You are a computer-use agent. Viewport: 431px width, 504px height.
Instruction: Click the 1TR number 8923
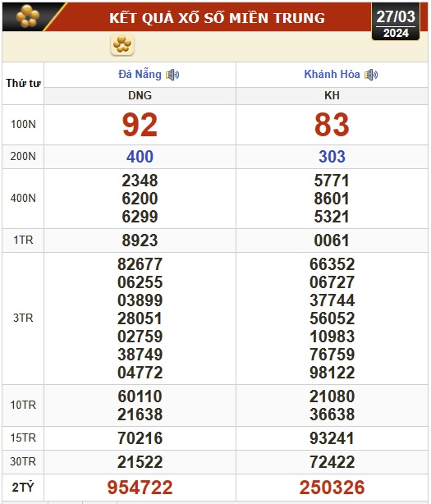tap(140, 241)
